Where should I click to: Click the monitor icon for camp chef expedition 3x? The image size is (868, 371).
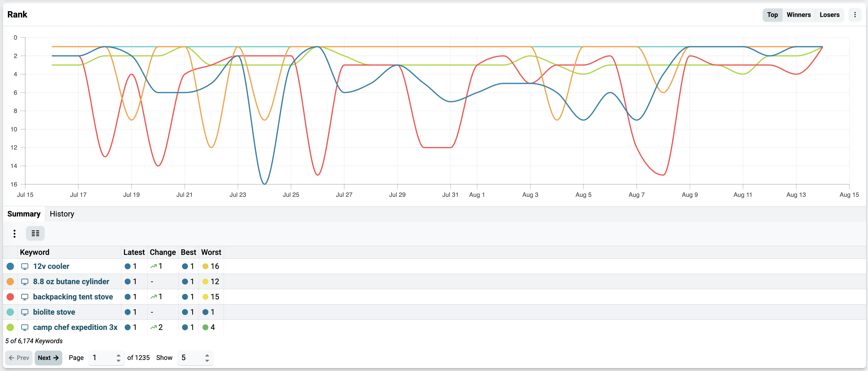point(25,327)
